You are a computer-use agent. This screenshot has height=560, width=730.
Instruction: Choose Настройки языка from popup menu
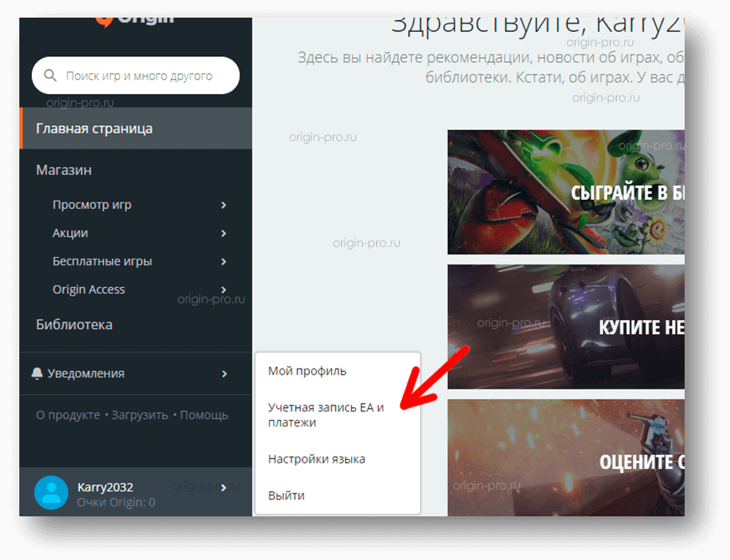[317, 459]
